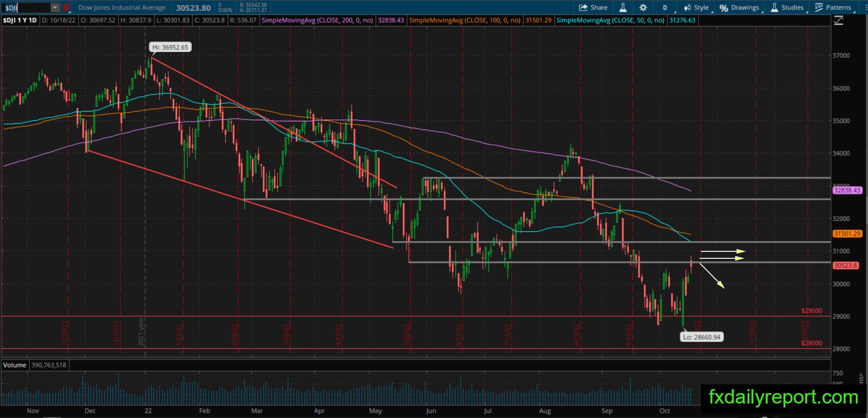Click the Nov label on time axis

[x=33, y=411]
